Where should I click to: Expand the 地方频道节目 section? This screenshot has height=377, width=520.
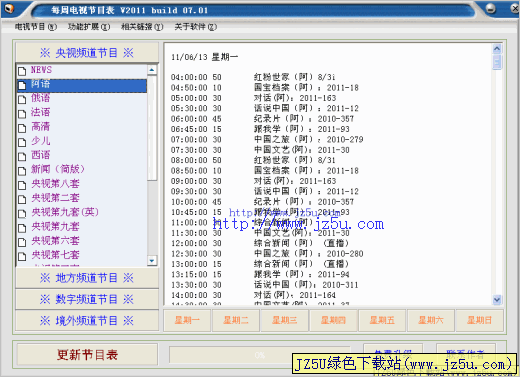87,278
